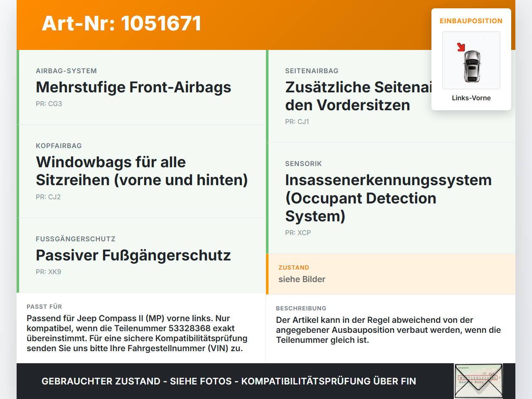
Task: Click the PR: XK9 code
Action: tap(48, 272)
